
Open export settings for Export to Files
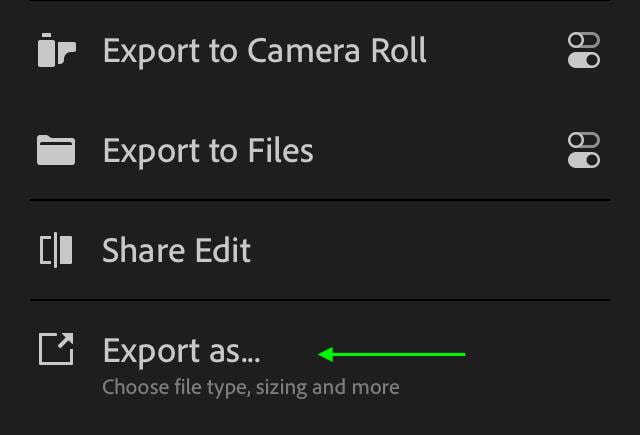pyautogui.click(x=584, y=150)
